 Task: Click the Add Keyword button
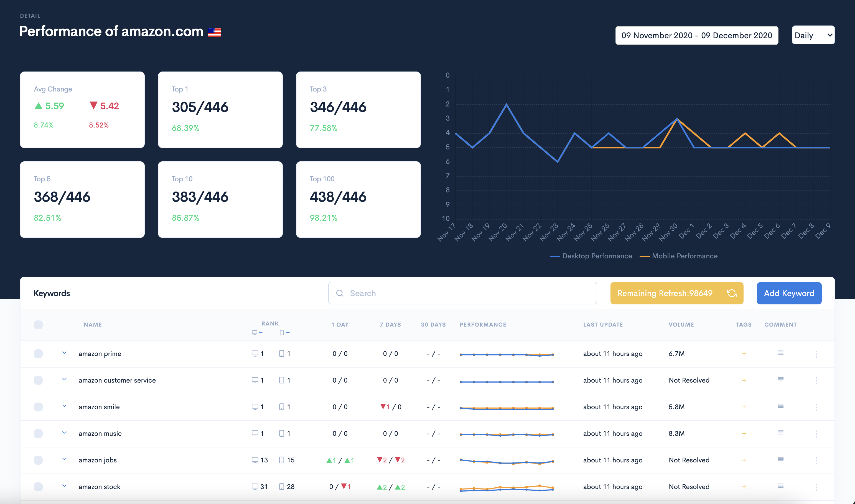[x=789, y=293]
